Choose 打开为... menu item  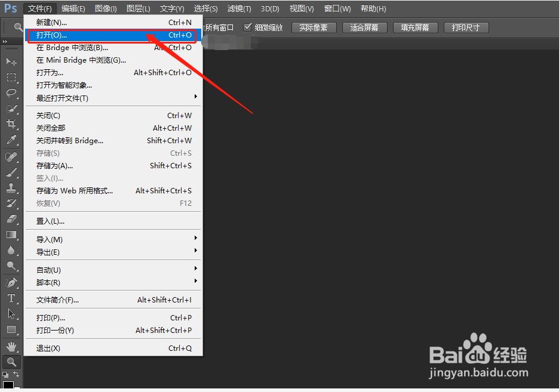tap(113, 73)
